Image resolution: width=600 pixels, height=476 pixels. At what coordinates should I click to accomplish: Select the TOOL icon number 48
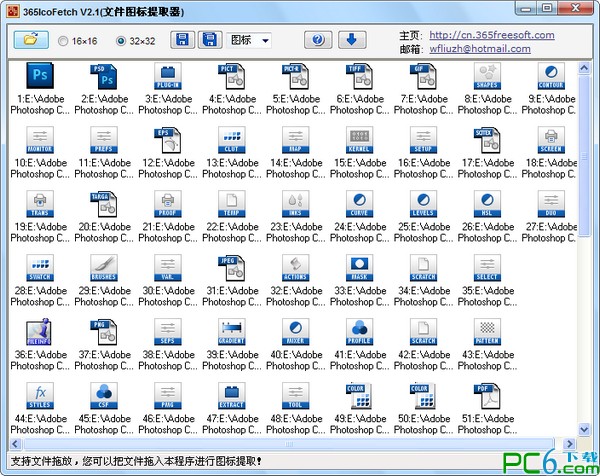[x=295, y=395]
